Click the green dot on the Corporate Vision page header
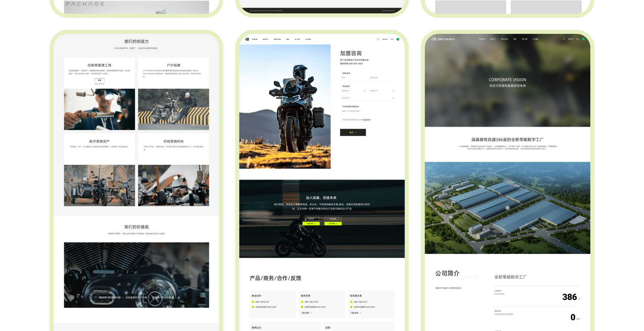Image resolution: width=644 pixels, height=331 pixels. click(x=583, y=39)
